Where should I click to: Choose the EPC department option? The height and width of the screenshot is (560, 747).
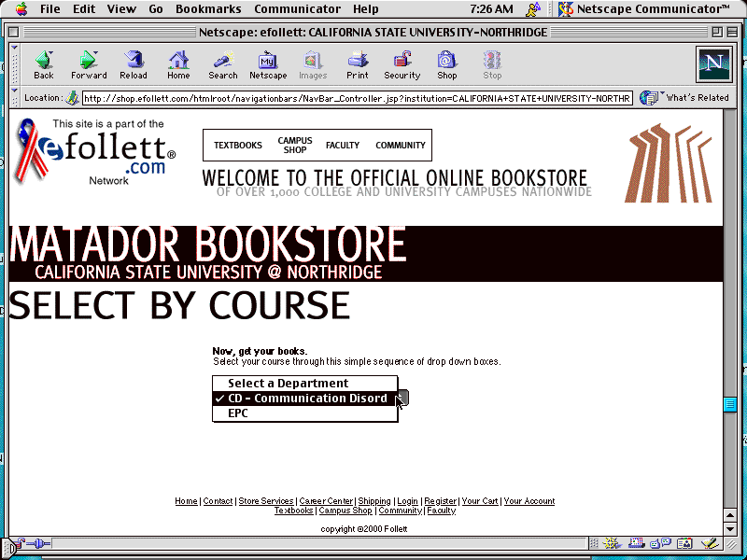(x=305, y=413)
